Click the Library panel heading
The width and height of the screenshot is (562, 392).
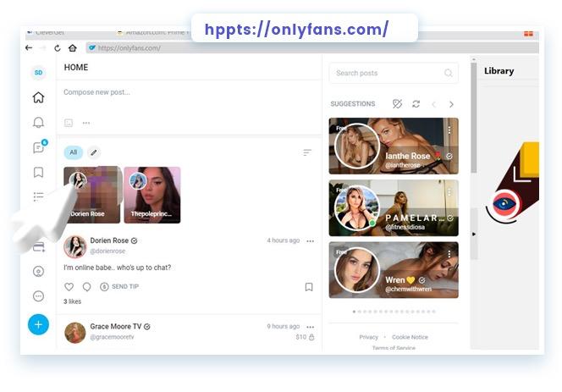499,71
